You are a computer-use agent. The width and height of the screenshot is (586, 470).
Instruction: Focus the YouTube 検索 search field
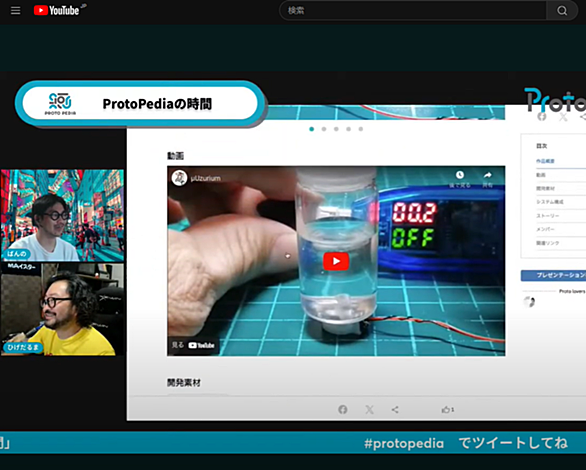click(x=413, y=10)
